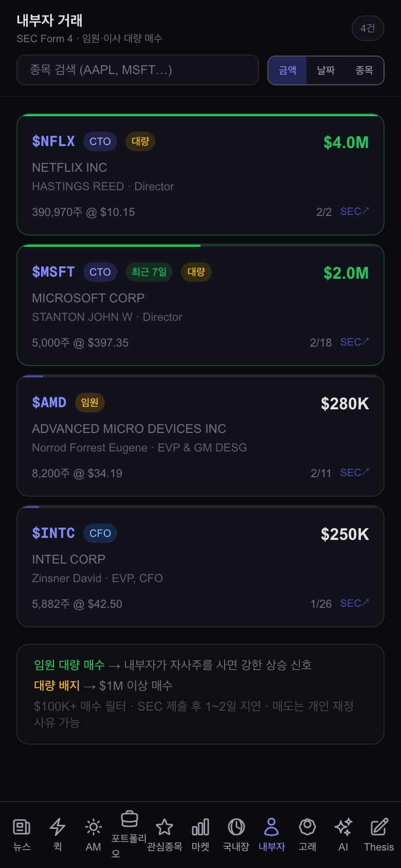Open the Whale tracker icon

coord(307,827)
